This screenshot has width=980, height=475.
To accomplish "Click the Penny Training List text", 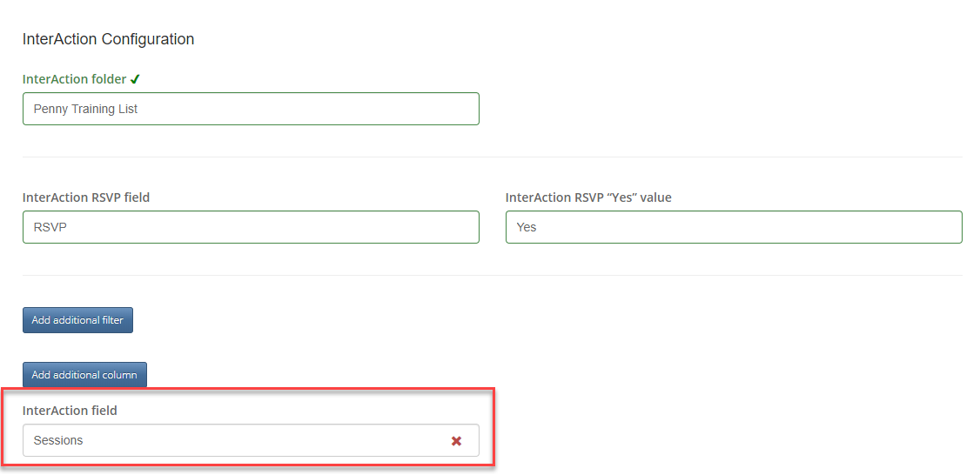I will 85,109.
